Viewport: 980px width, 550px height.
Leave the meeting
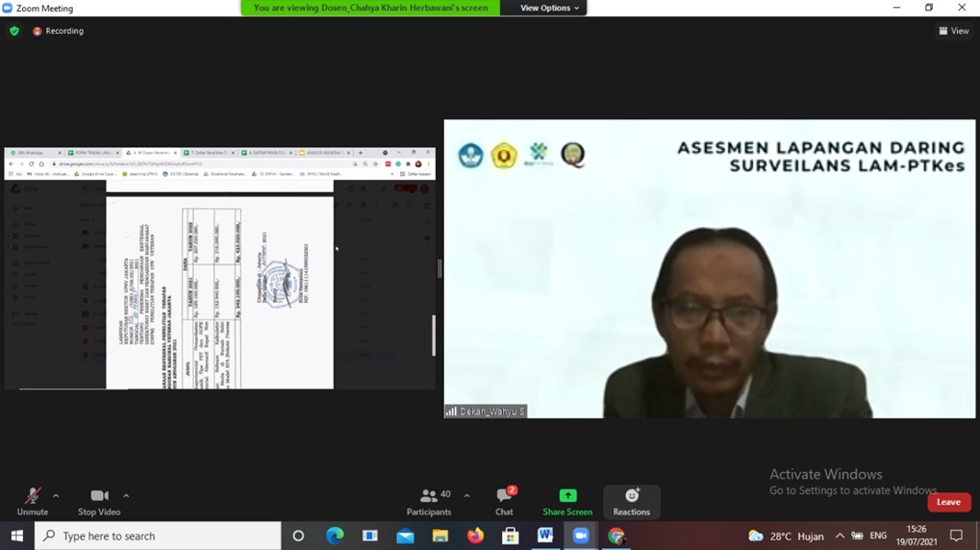(948, 502)
